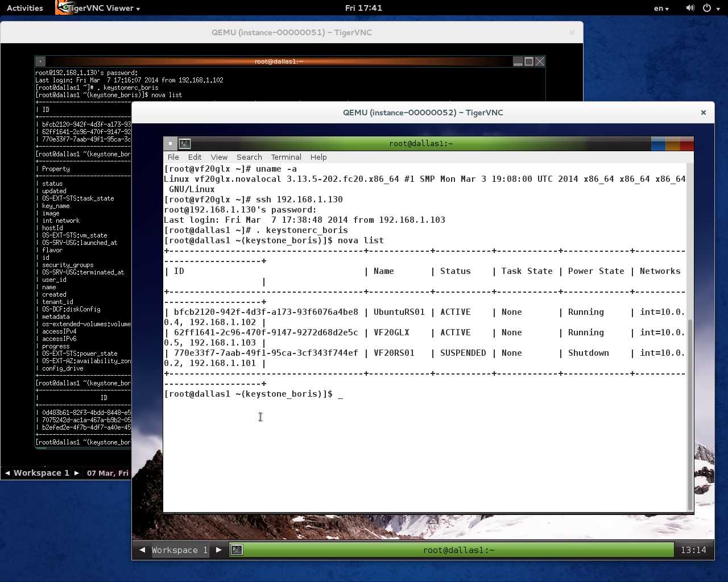Select Workspace 1 label in instance-00000052 panel
The height and width of the screenshot is (582, 728).
pyautogui.click(x=180, y=550)
